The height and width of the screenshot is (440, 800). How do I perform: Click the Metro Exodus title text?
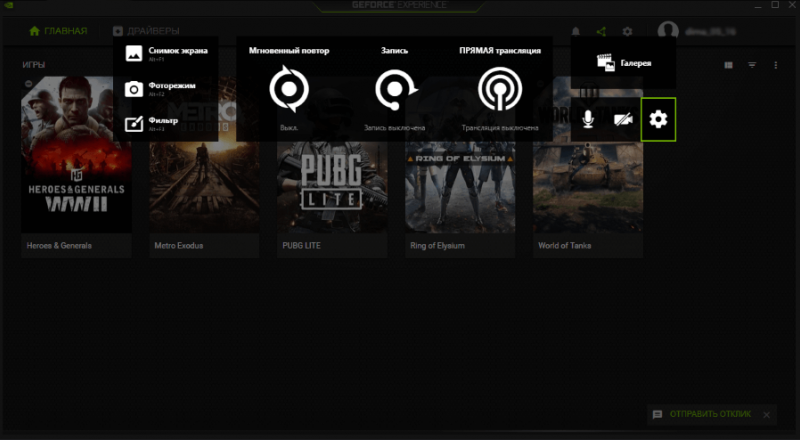(179, 246)
